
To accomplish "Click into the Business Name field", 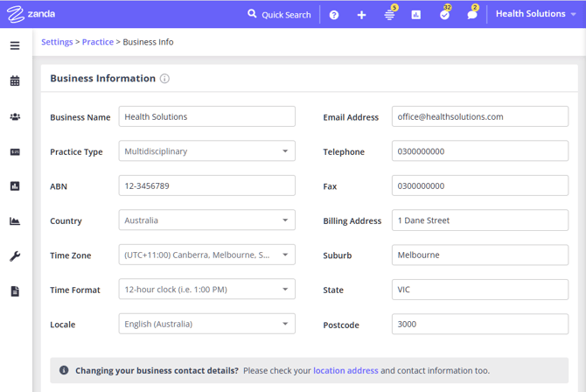I will (x=206, y=116).
